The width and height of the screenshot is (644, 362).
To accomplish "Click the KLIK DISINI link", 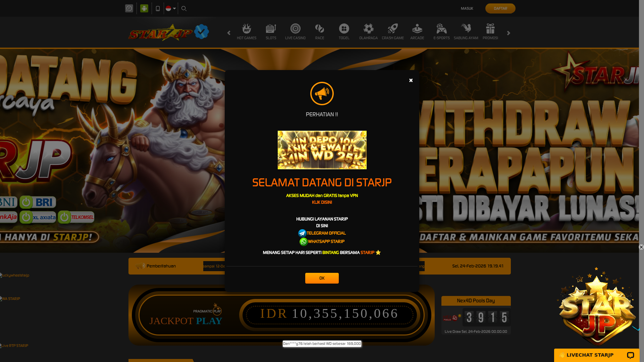I will point(322,202).
